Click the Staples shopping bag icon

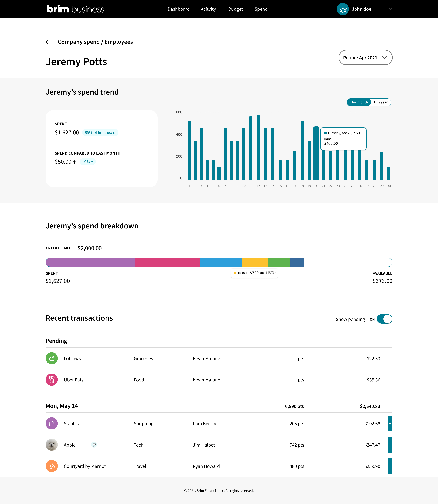point(52,424)
